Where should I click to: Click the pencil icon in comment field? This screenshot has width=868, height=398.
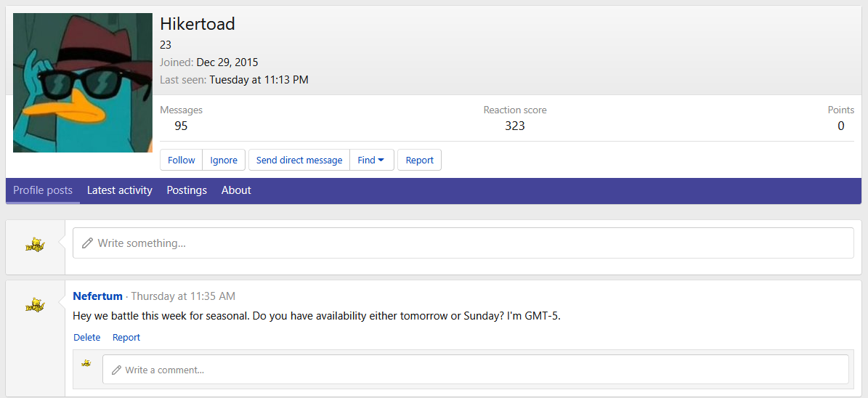(x=115, y=370)
